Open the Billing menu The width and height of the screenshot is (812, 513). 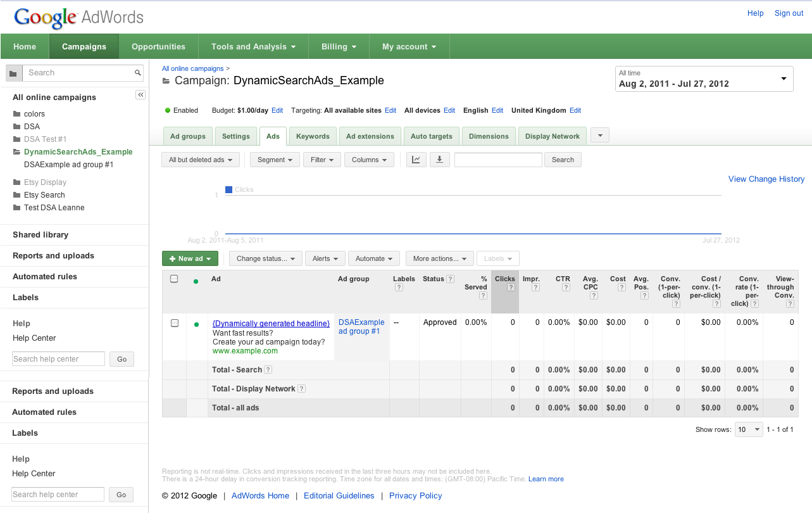tap(339, 46)
